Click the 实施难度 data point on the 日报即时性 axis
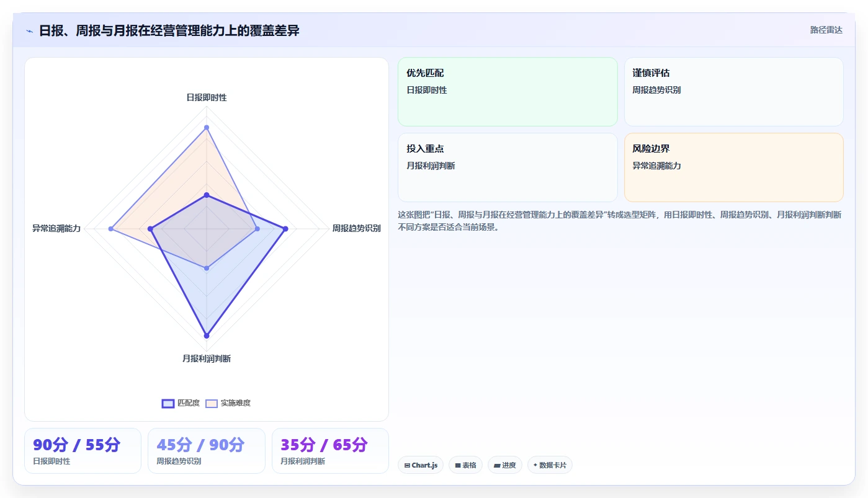868x498 pixels. (x=207, y=127)
